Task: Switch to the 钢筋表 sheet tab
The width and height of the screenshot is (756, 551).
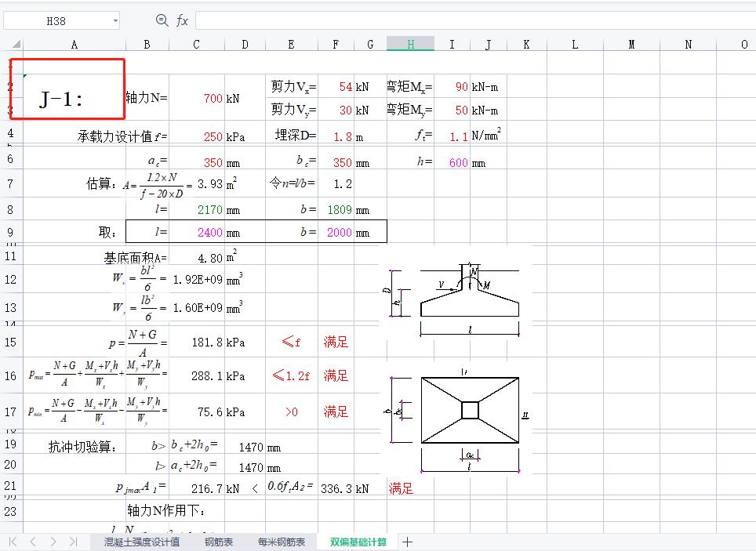Action: [218, 542]
